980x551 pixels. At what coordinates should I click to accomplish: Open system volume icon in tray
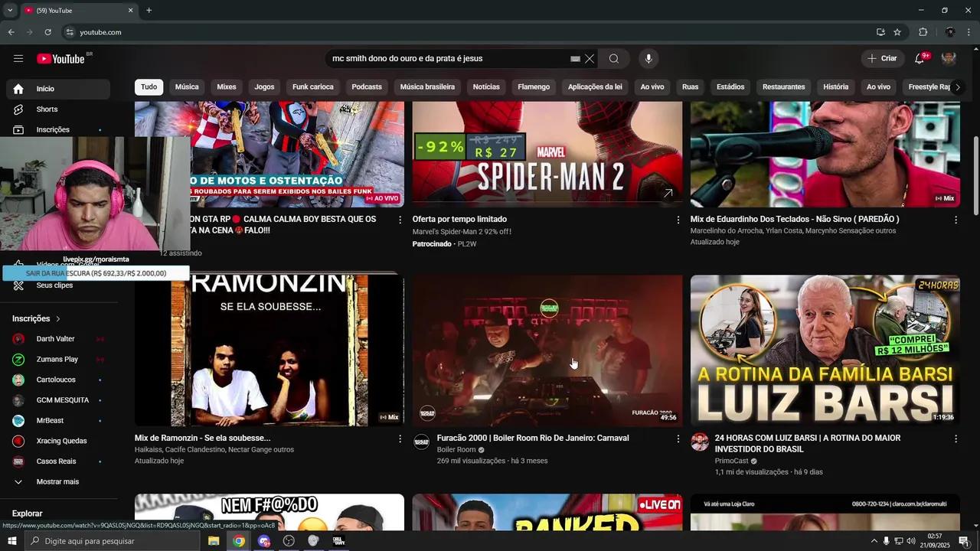click(911, 541)
